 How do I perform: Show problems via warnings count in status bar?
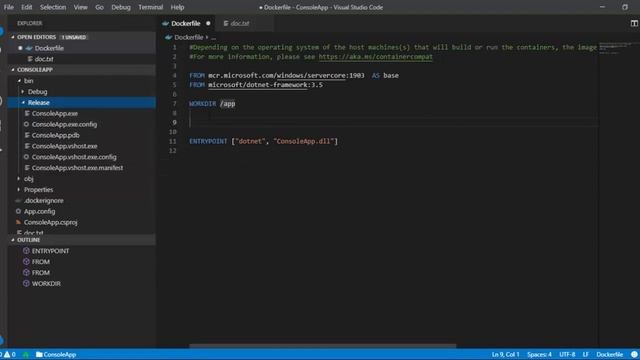click(10, 354)
